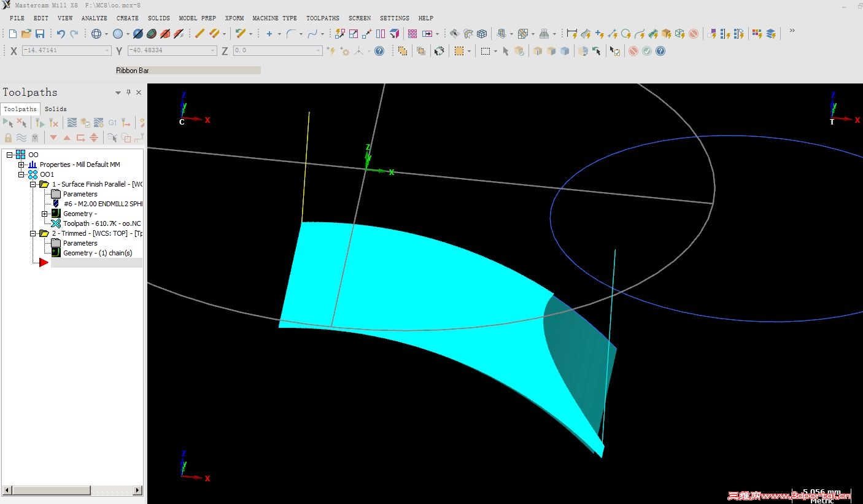This screenshot has width=863, height=504.
Task: Undo the last action
Action: (60, 34)
